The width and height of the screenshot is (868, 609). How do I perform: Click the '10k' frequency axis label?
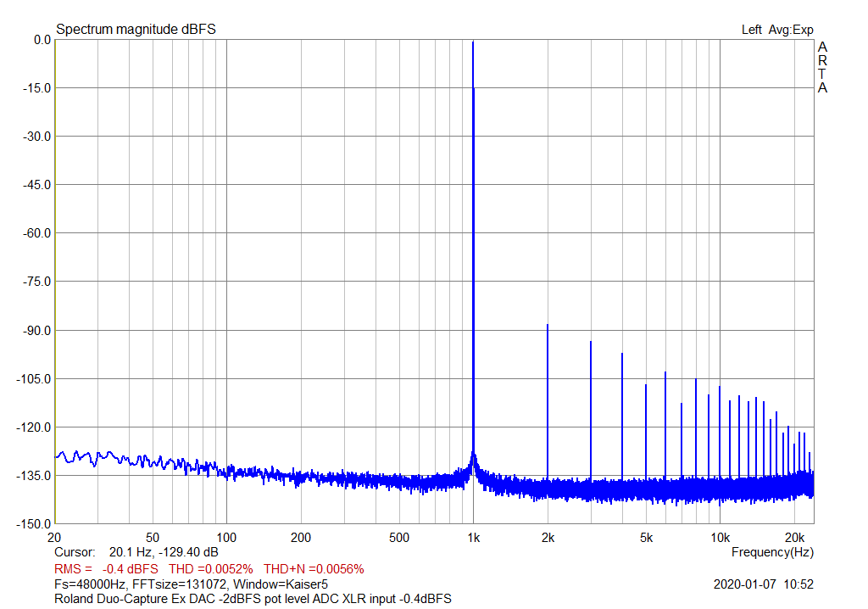point(721,538)
